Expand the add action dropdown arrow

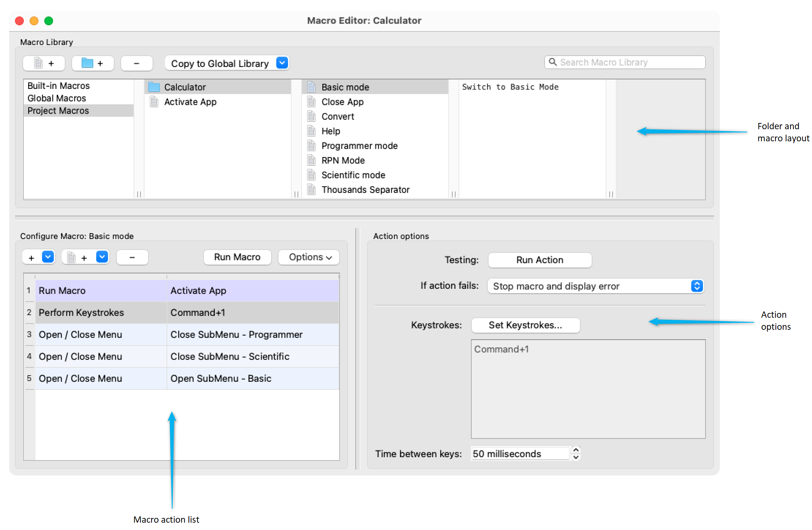[48, 257]
